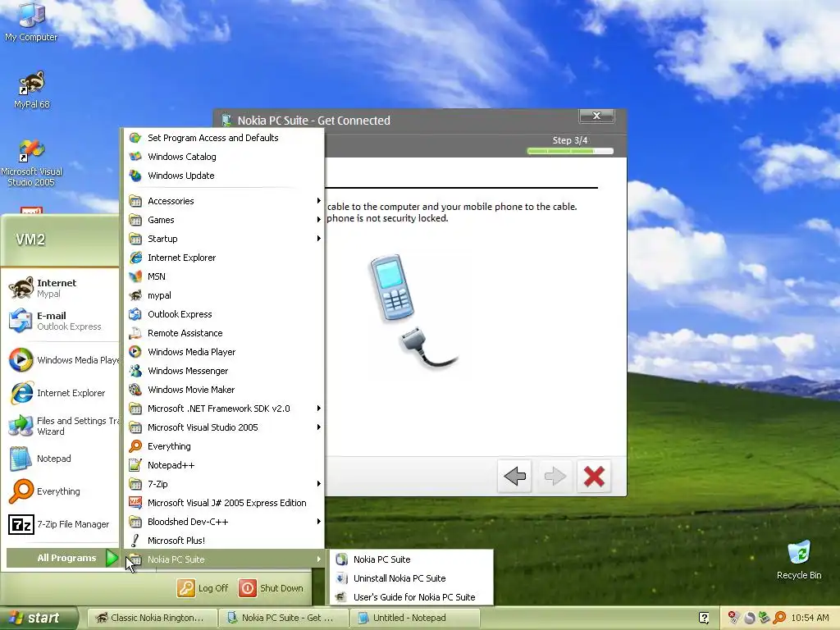This screenshot has width=840, height=630.
Task: Click the Shut Down button
Action: (x=272, y=588)
